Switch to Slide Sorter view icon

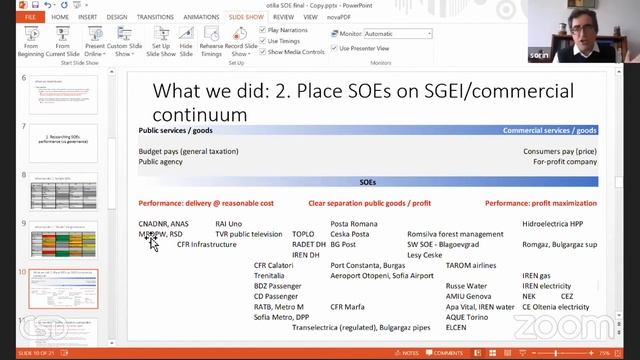[493, 353]
